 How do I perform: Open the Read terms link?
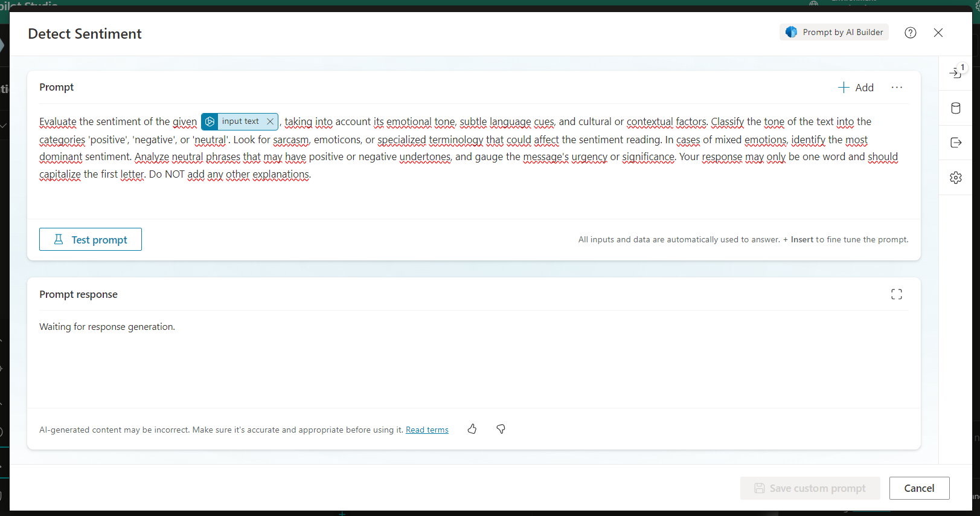(x=427, y=430)
